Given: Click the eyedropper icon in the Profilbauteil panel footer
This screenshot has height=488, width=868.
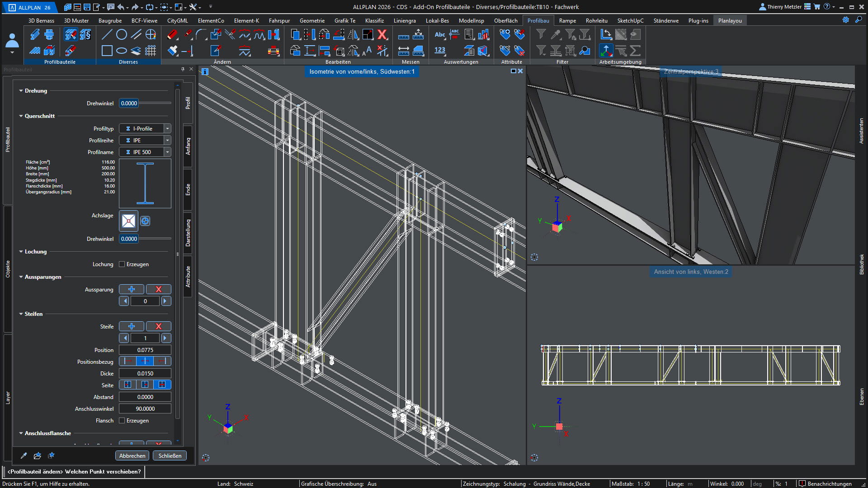Looking at the screenshot, I should click(24, 455).
